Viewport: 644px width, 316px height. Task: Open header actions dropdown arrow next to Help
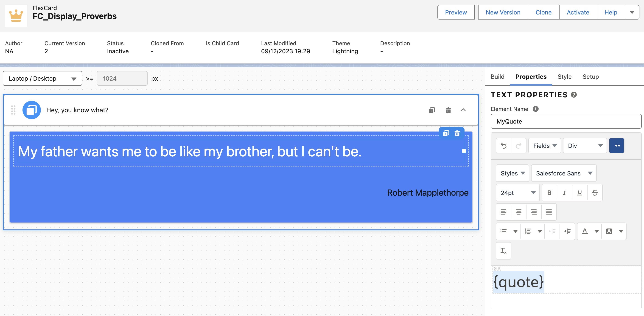pos(632,12)
